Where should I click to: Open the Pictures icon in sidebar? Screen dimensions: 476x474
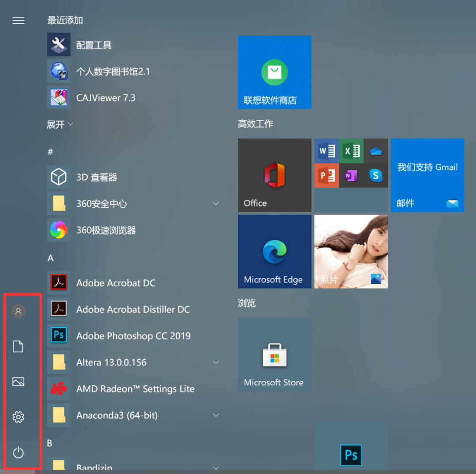(18, 382)
